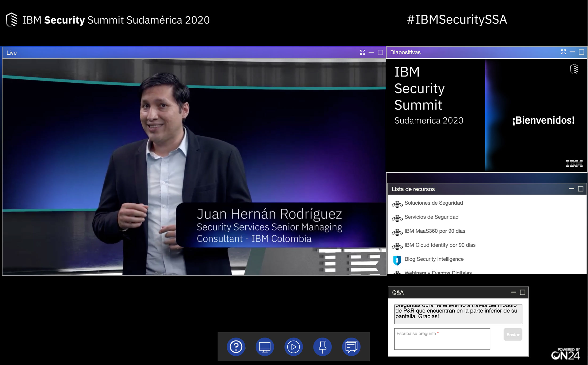Minimize the Lista de recursos panel

[571, 189]
